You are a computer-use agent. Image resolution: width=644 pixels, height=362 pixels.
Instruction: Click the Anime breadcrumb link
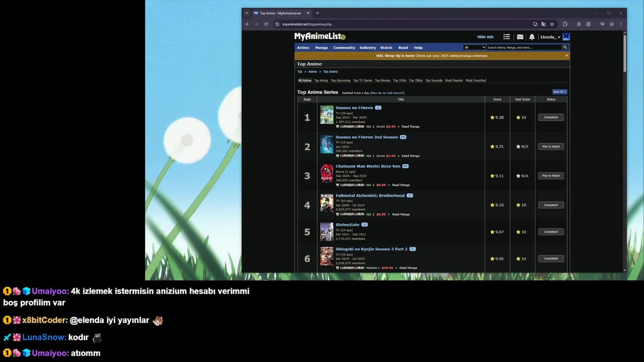pos(312,71)
